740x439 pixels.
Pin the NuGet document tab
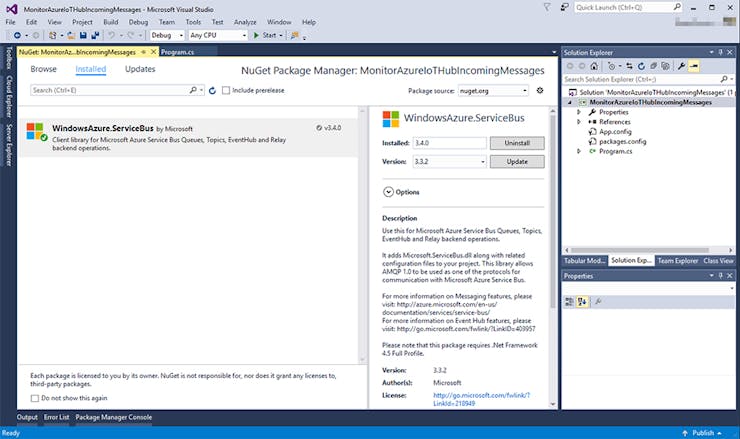144,52
